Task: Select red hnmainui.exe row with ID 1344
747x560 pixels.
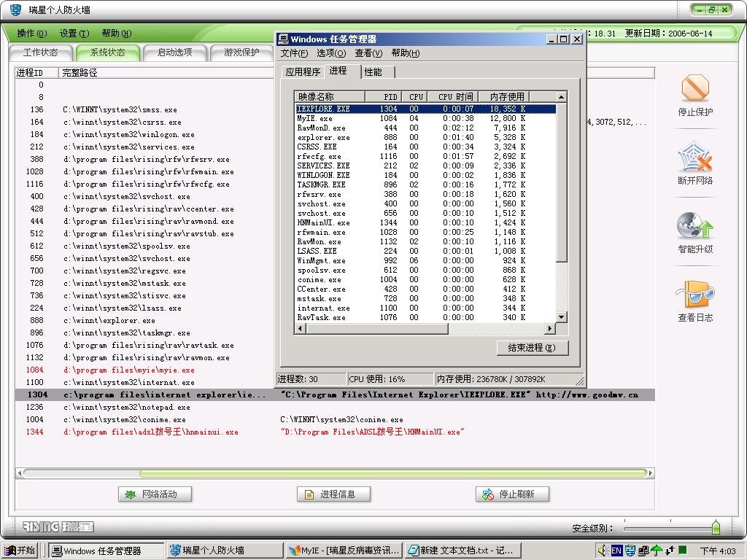Action: (335, 432)
